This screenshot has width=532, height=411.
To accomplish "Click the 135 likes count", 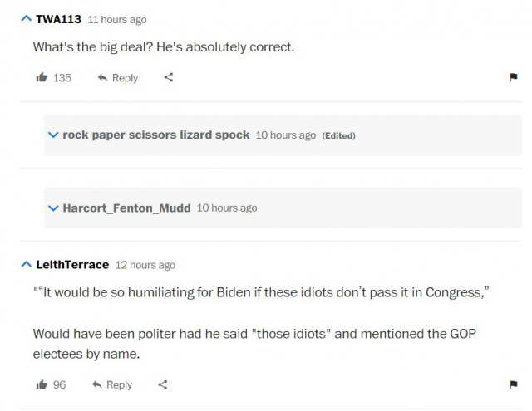I will tap(62, 78).
